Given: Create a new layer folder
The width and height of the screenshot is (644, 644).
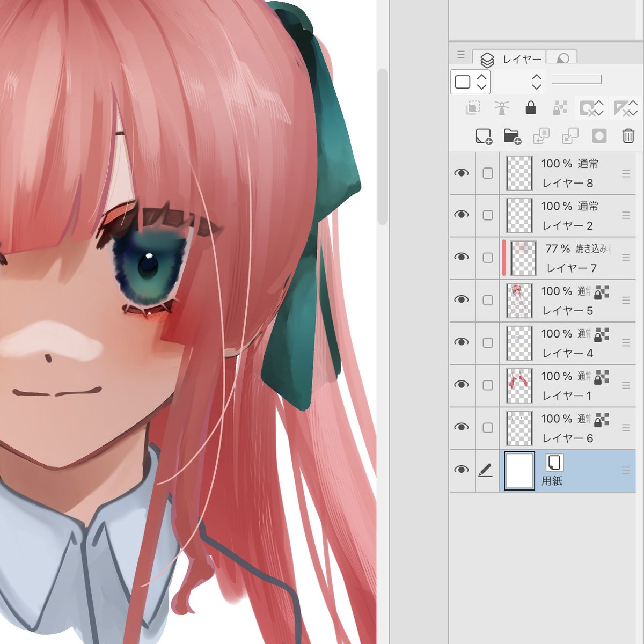Looking at the screenshot, I should pos(513,136).
